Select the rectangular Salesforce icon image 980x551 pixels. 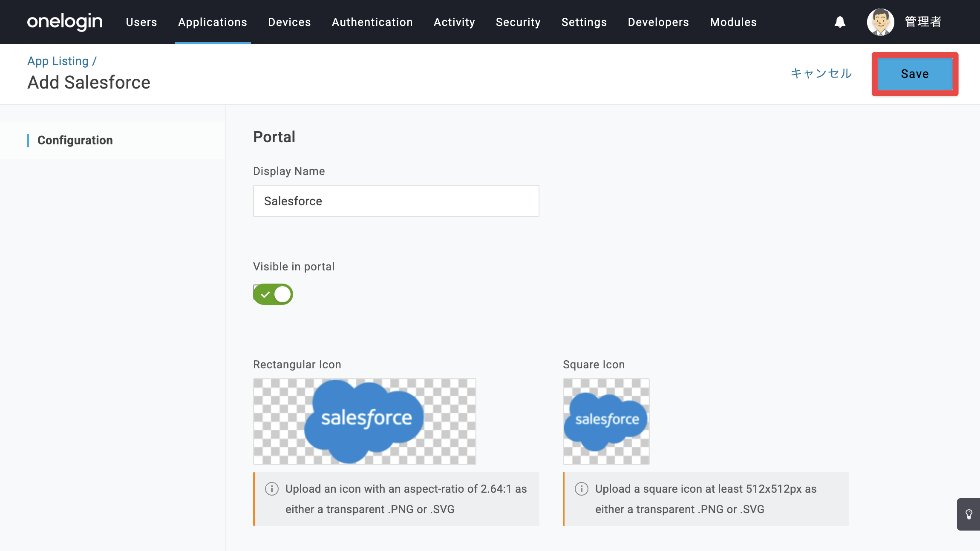[365, 422]
